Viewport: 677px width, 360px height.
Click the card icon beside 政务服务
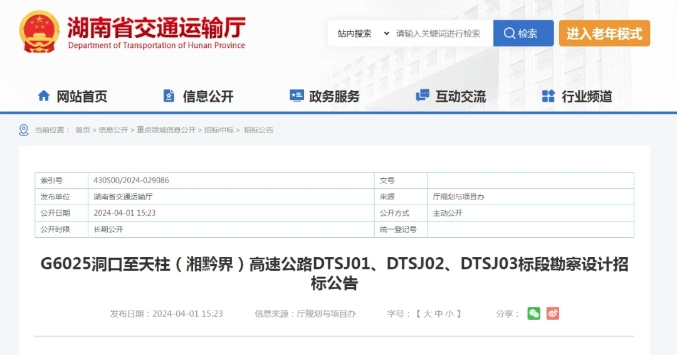click(x=296, y=95)
